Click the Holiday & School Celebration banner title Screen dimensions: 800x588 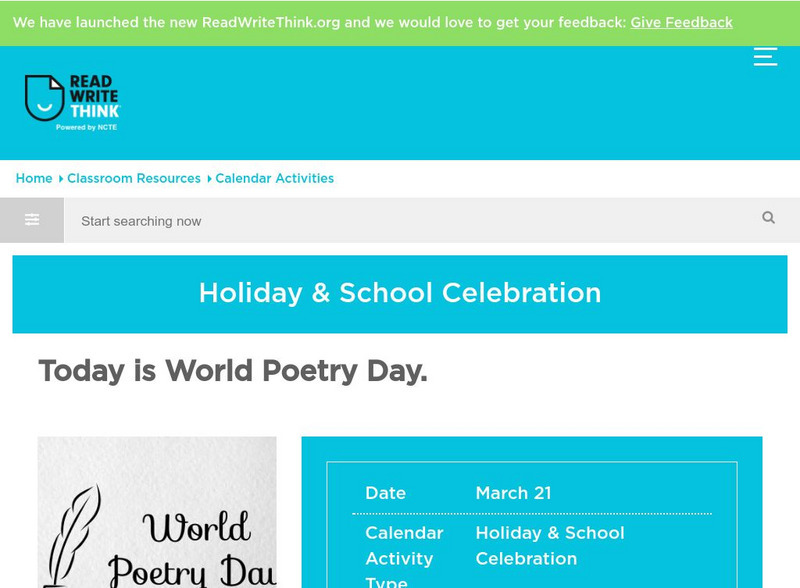pos(400,293)
